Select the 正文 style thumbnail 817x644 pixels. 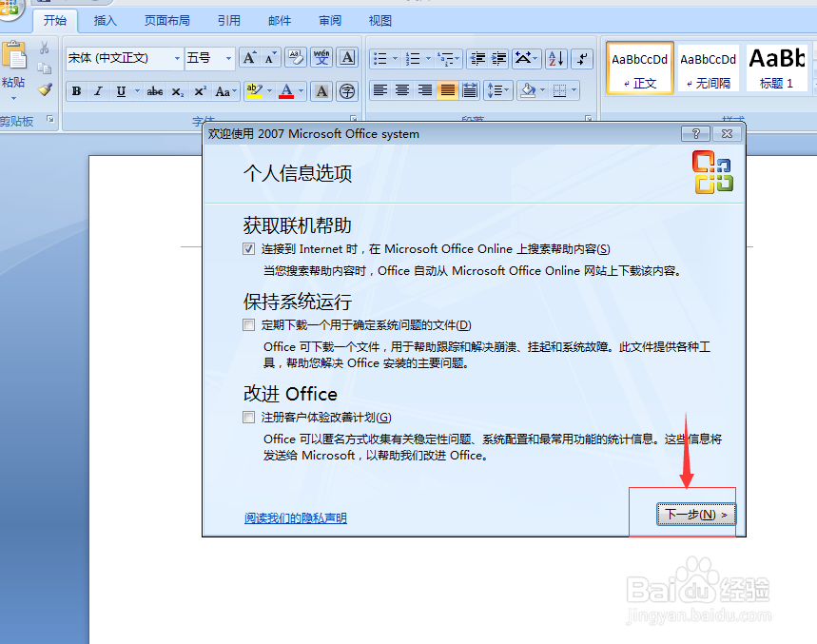tap(640, 68)
